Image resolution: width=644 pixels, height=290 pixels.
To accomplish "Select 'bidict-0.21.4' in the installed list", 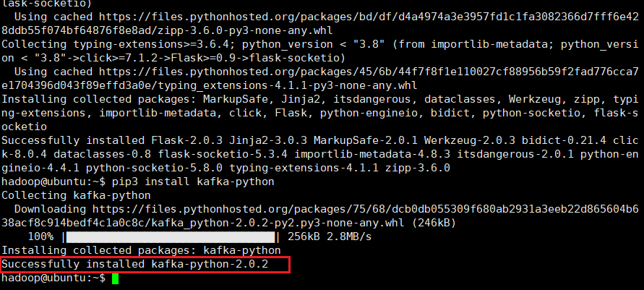I will (564, 140).
